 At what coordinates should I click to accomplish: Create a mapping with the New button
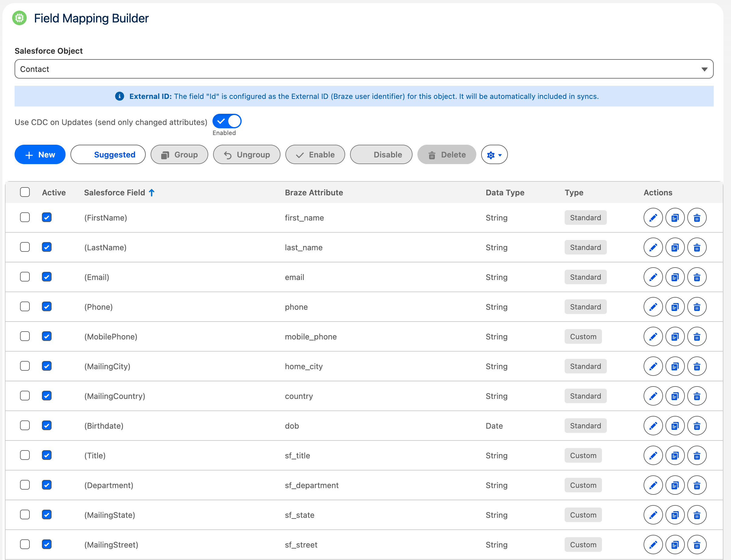tap(40, 154)
